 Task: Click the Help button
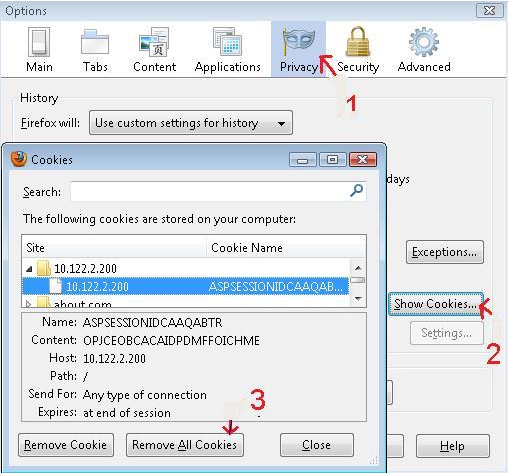[x=452, y=446]
